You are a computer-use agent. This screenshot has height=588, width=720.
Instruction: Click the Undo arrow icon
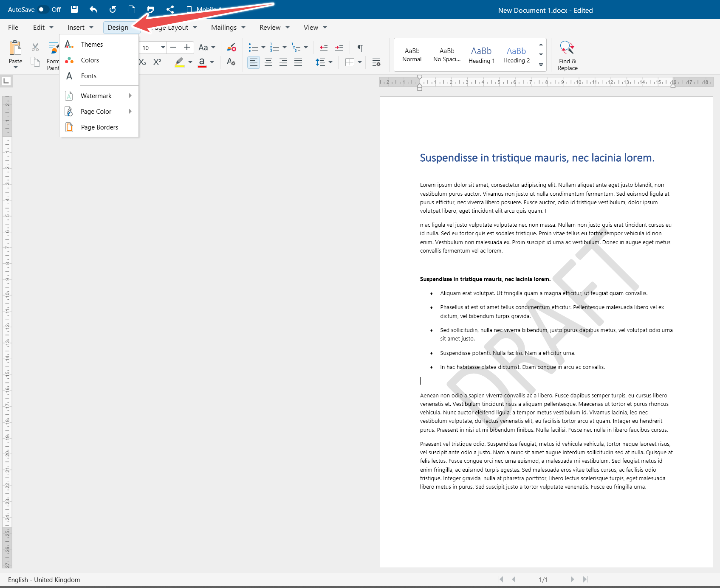point(93,9)
